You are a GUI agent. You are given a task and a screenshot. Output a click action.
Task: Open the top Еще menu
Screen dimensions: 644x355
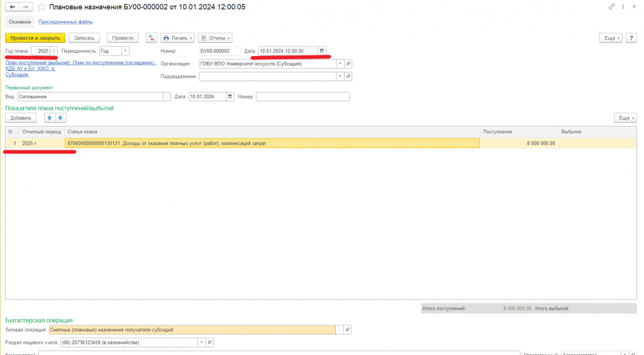pos(611,38)
